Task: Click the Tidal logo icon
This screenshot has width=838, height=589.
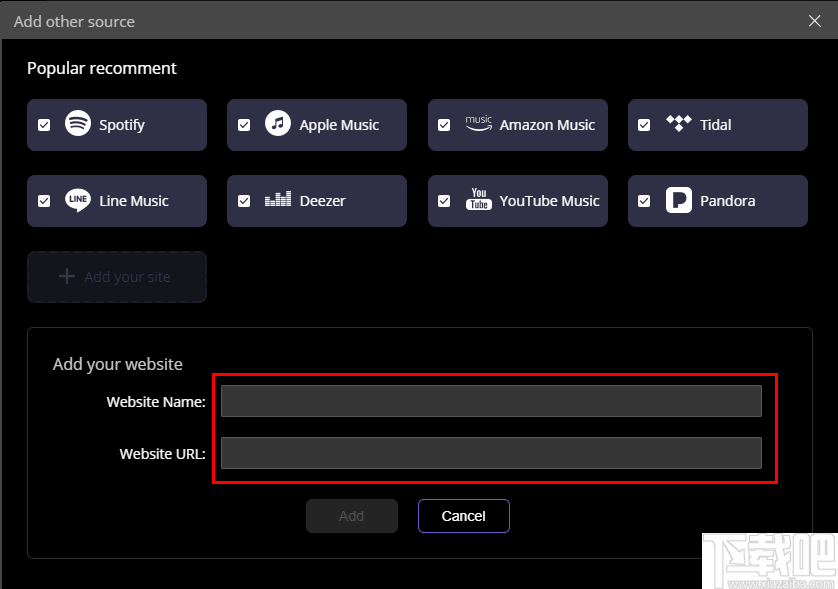Action: tap(679, 124)
